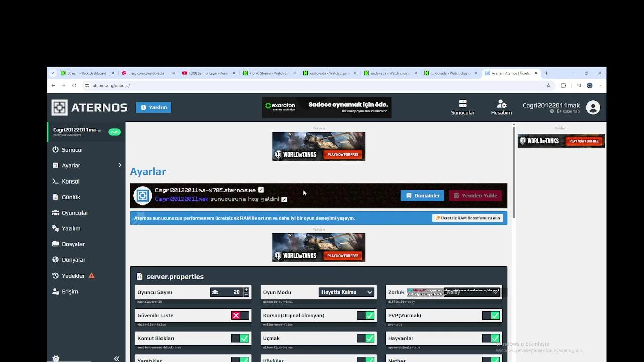Edit the welcome message with the pencil icon

pyautogui.click(x=284, y=199)
